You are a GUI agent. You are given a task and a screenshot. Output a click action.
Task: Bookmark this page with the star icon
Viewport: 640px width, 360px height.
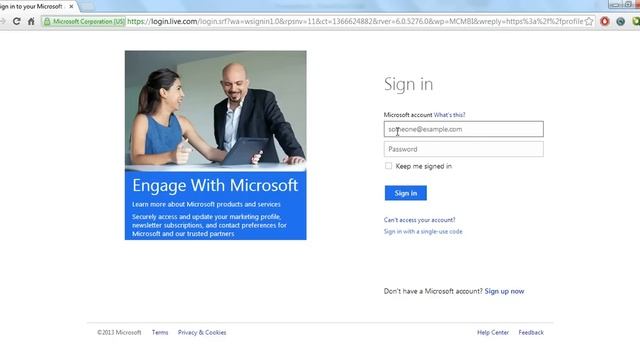pyautogui.click(x=589, y=22)
